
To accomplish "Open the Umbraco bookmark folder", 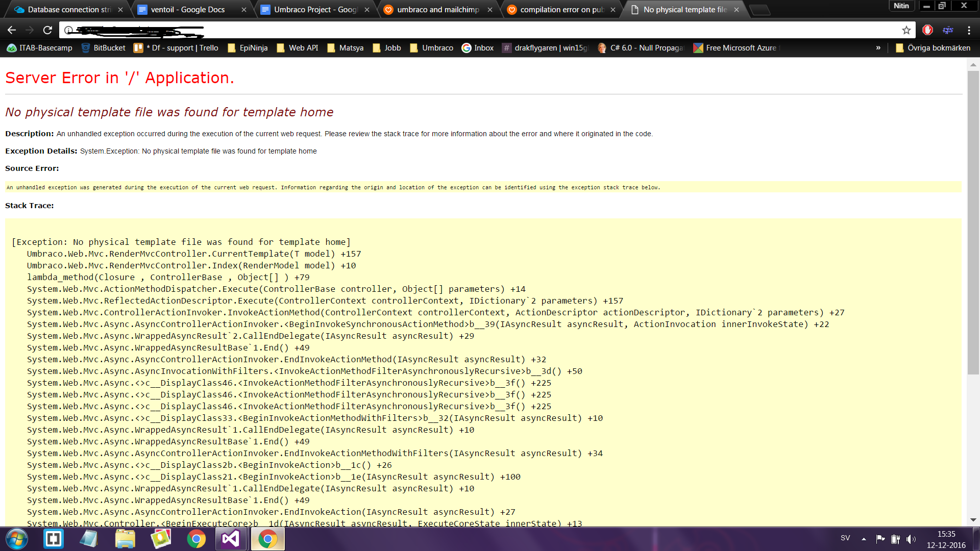I will [431, 47].
